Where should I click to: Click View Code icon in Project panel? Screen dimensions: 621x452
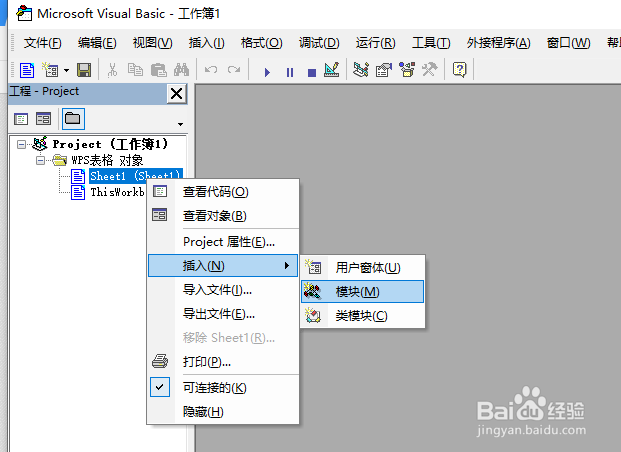tap(21, 119)
